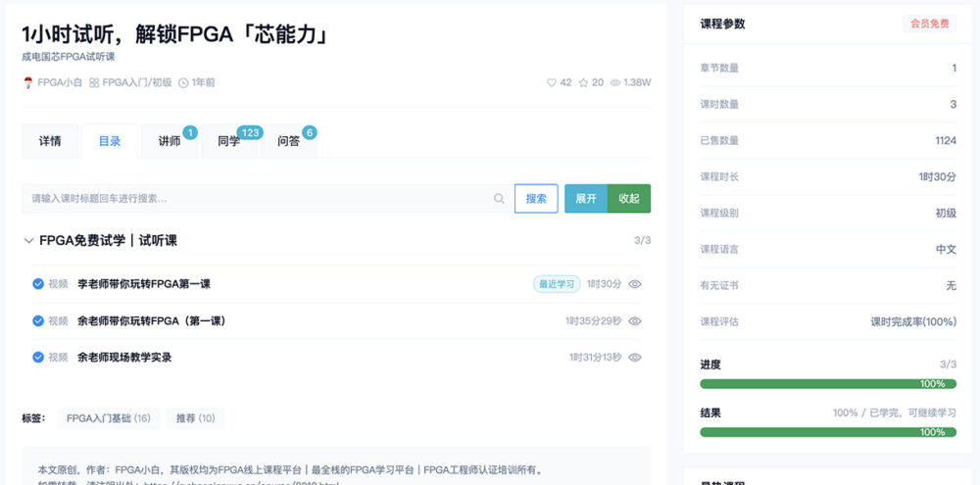Open the 余老师带你玩转FPGA（第一课） lesson

coord(152,321)
